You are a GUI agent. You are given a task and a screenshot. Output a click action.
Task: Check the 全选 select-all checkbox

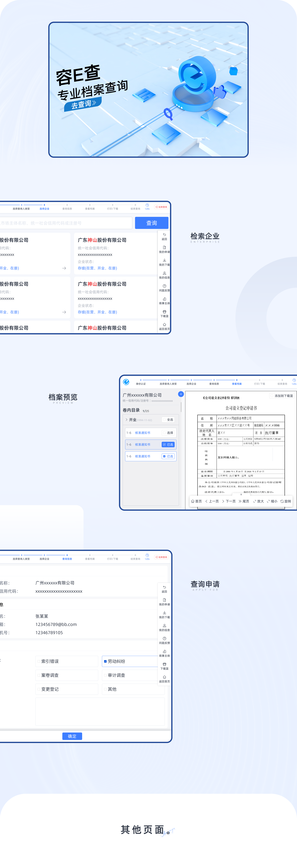(164, 419)
